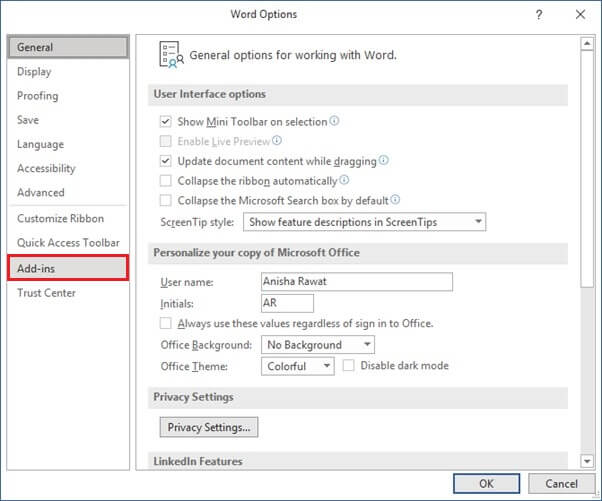This screenshot has height=501, width=602.
Task: Click the Office Background label
Action: click(x=206, y=345)
